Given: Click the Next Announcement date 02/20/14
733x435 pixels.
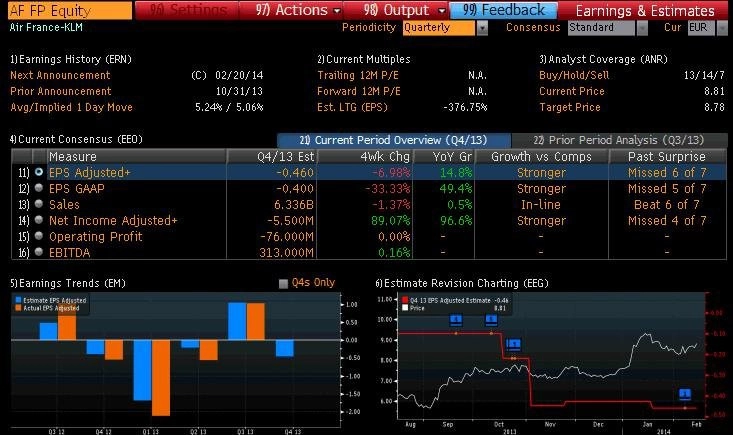Looking at the screenshot, I should pyautogui.click(x=239, y=75).
